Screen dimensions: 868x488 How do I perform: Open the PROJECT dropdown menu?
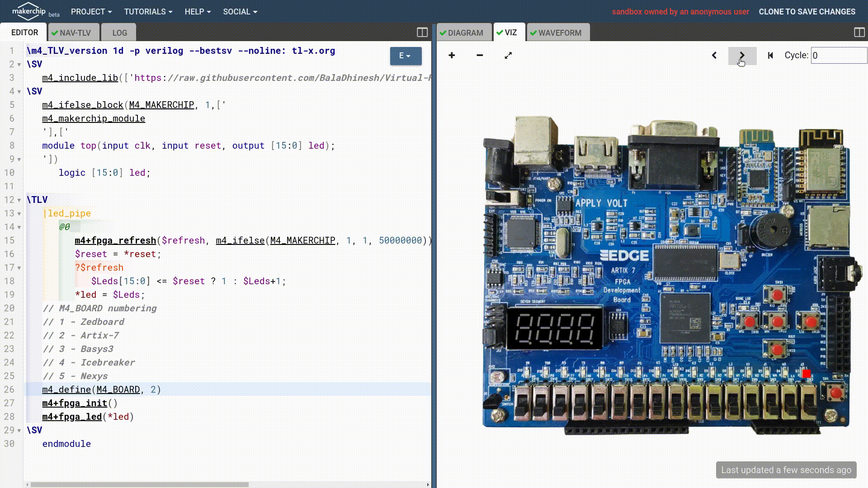click(91, 12)
